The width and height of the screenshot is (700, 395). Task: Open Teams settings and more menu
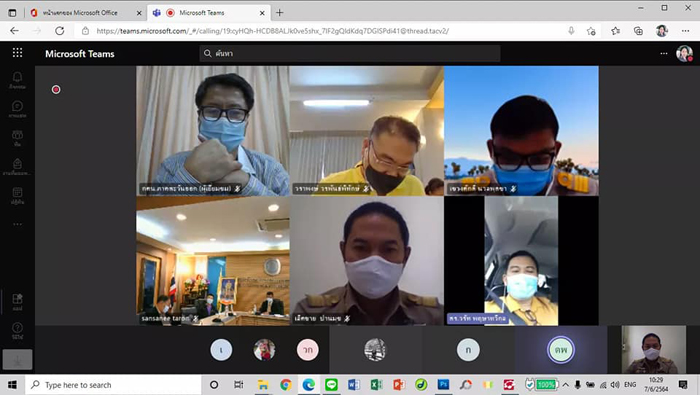pyautogui.click(x=664, y=54)
